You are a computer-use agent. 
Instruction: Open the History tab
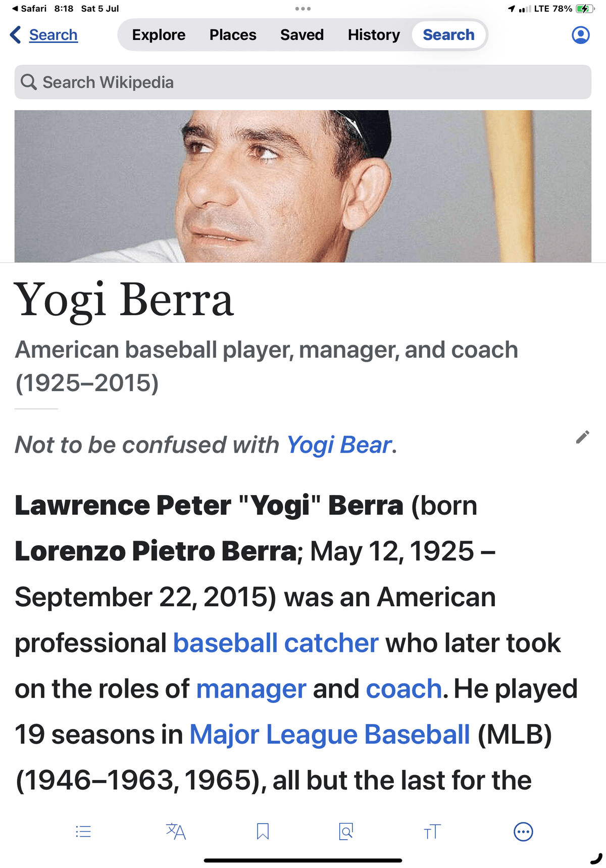[374, 35]
